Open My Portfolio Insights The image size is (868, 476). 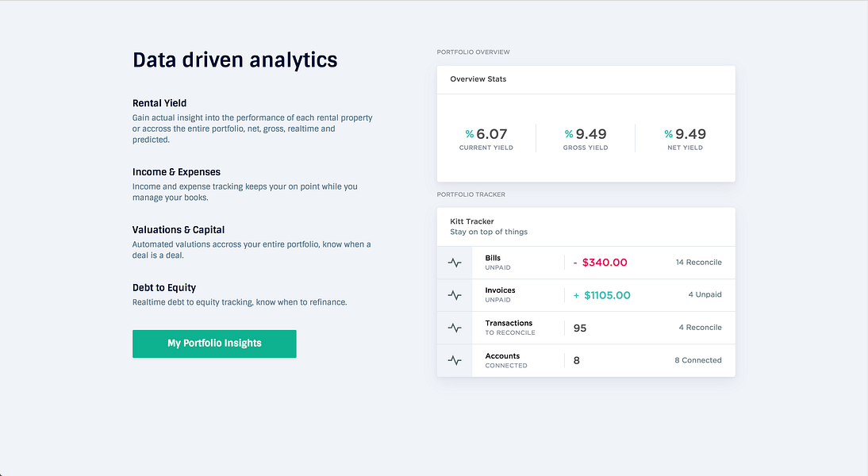[x=214, y=344]
